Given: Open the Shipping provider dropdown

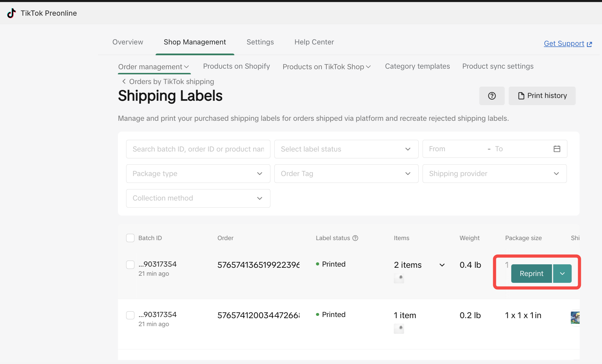Looking at the screenshot, I should click(494, 173).
